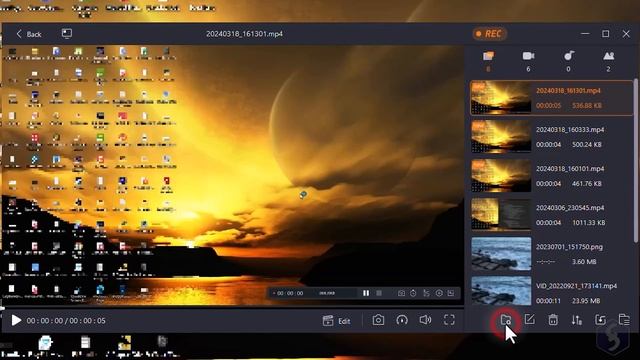This screenshot has height=360, width=640.
Task: Click file name 20240318_160101.mp4
Action: [570, 169]
